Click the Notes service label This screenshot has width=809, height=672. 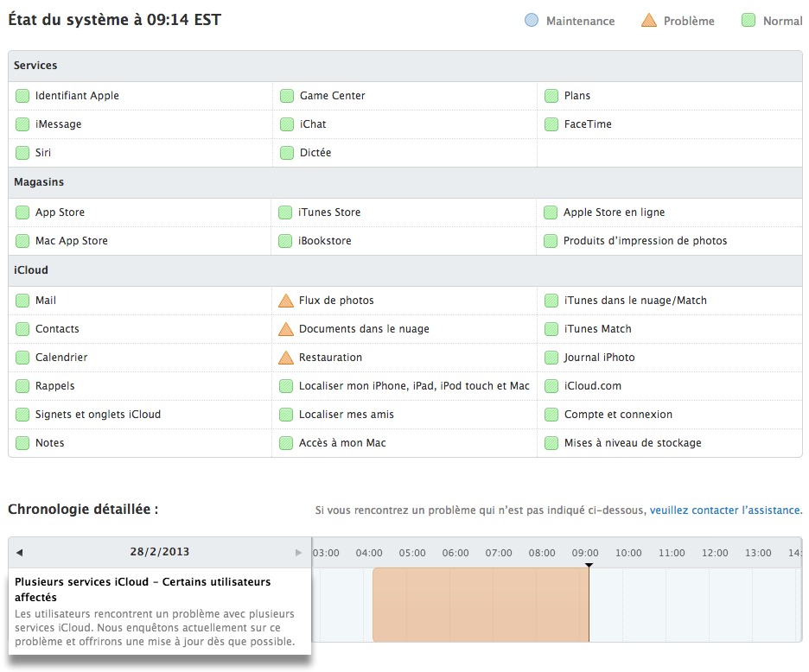tap(50, 442)
